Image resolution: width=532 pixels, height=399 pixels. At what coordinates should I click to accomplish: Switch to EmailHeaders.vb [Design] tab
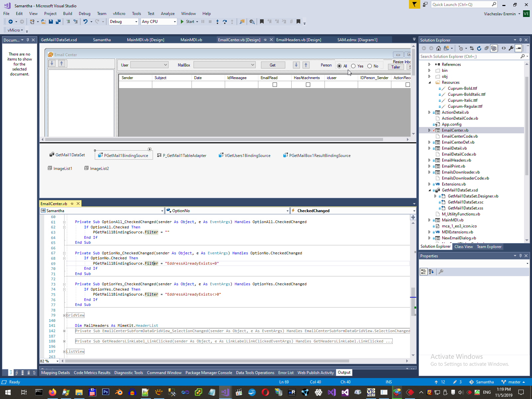[x=299, y=40]
